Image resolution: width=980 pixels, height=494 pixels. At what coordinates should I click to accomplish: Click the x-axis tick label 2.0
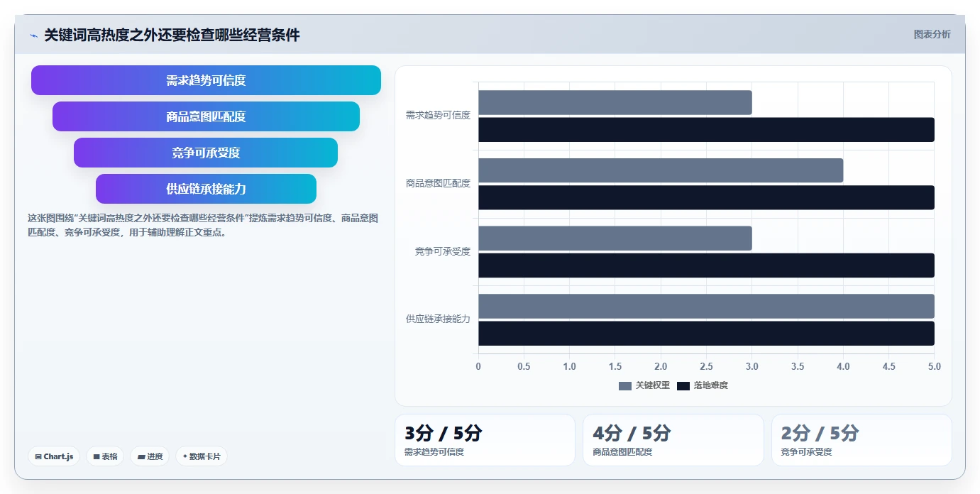pos(661,367)
